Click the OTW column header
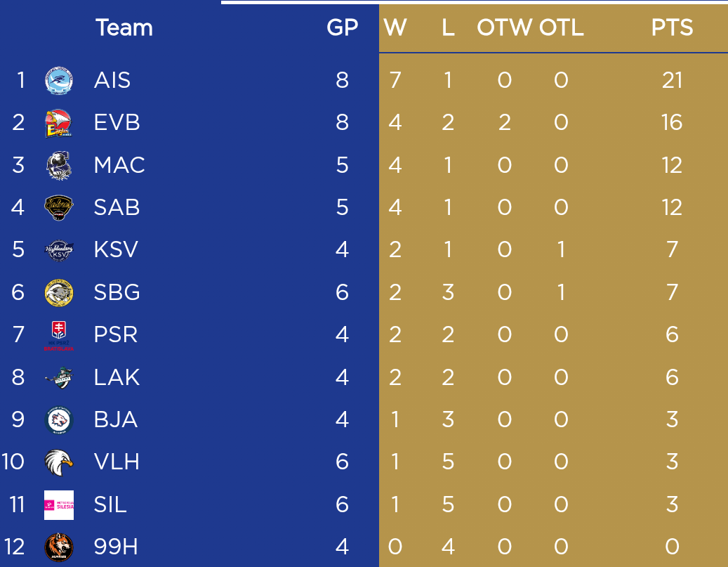 coord(504,27)
